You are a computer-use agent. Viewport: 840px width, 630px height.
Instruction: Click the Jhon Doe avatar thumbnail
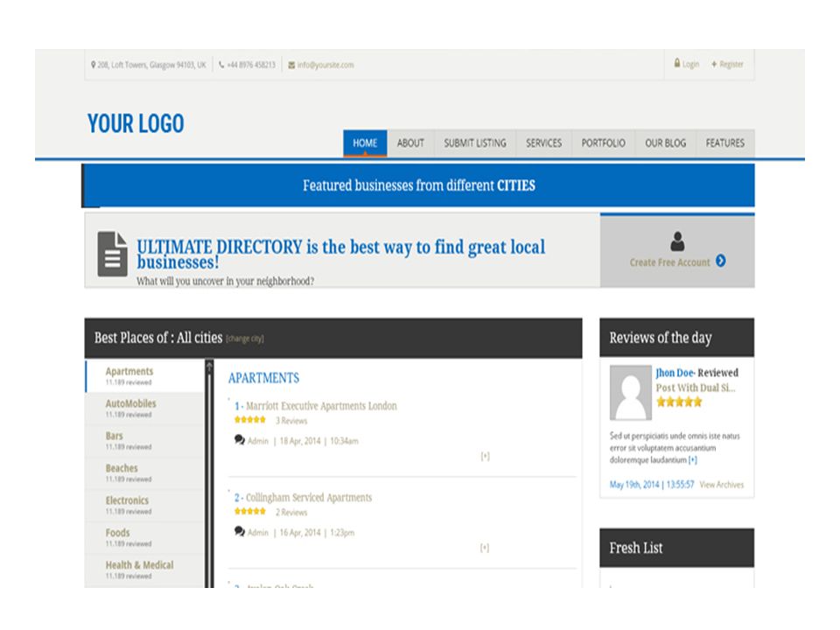click(631, 393)
